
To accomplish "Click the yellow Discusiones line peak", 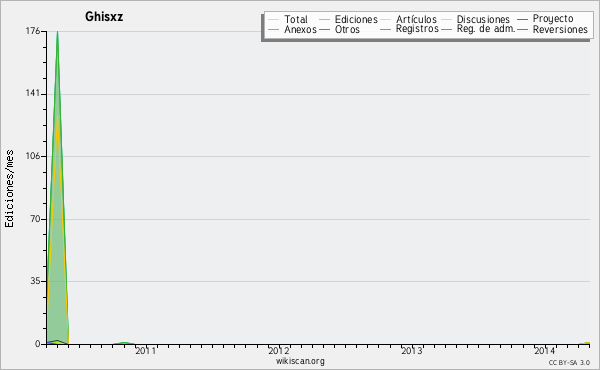I will [x=57, y=115].
